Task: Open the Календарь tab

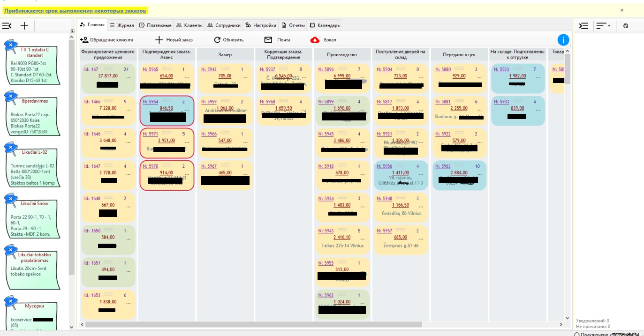Action: (325, 25)
